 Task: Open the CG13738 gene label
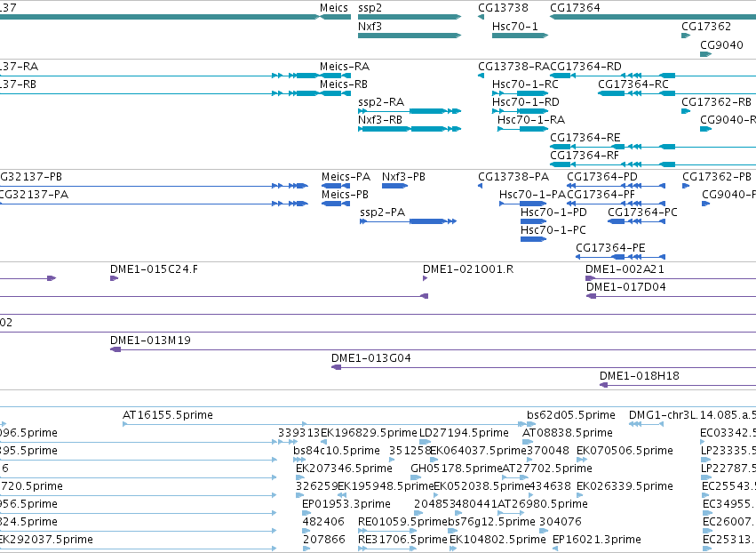(503, 8)
